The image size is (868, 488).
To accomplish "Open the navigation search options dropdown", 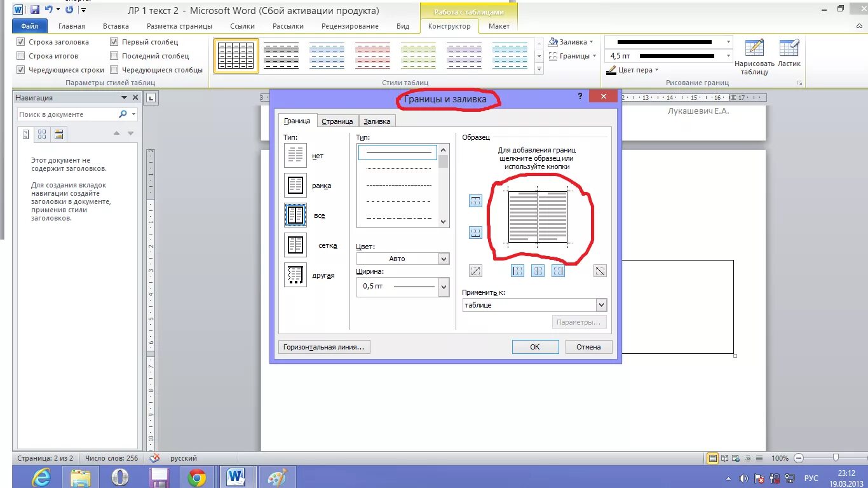I will [x=133, y=114].
